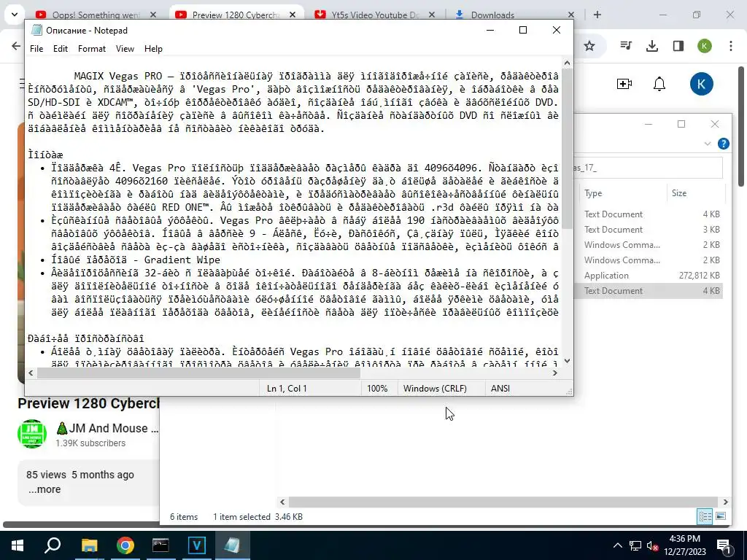The height and width of the screenshot is (560, 747).
Task: Click Explorer horizontal scrollbar left arrow
Action: pos(282,502)
